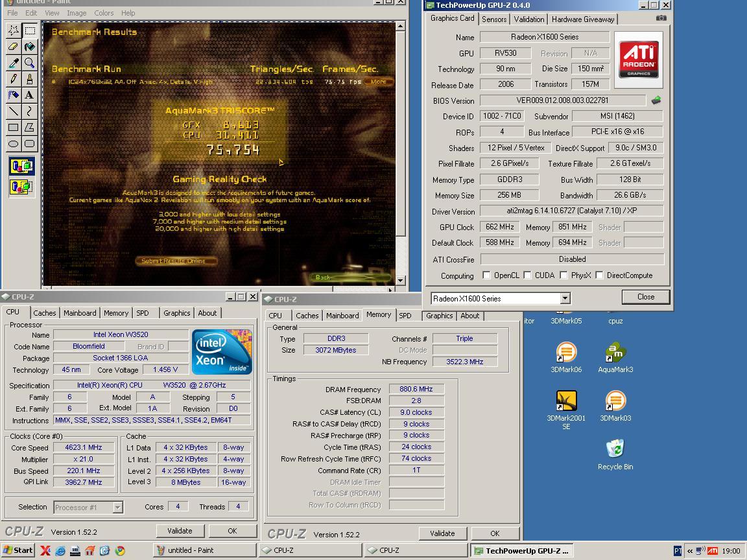Viewport: 747px width, 560px height.
Task: Open the Hardware Giveaway tab in GPU-Z
Action: click(583, 19)
